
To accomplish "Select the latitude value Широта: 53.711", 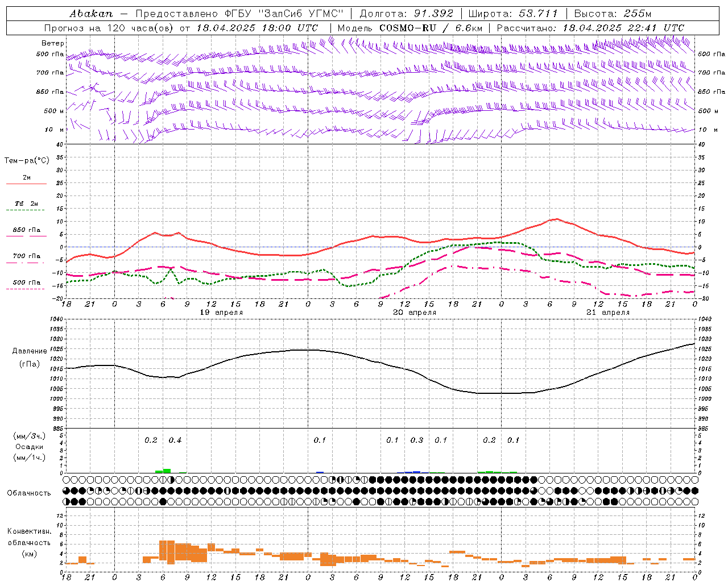I will click(x=513, y=14).
